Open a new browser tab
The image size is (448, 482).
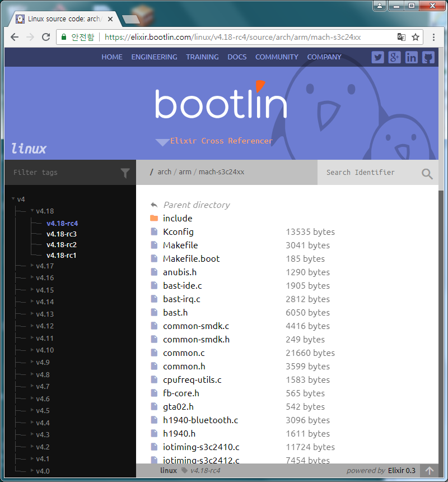pos(131,20)
